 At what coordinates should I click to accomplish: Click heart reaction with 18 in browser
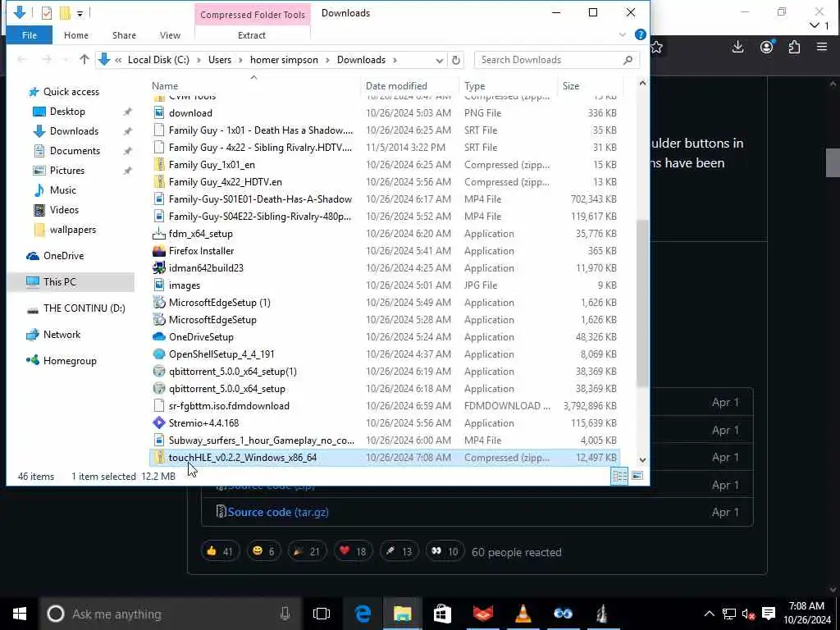pyautogui.click(x=353, y=551)
